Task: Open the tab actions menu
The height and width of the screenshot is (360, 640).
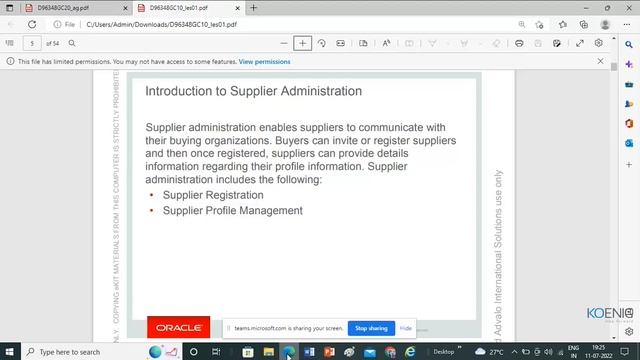Action: [x=9, y=8]
